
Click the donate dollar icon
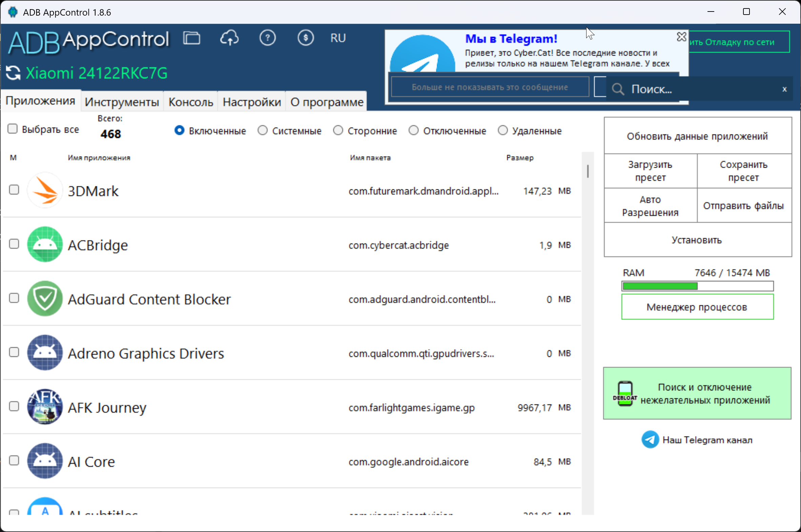coord(305,38)
